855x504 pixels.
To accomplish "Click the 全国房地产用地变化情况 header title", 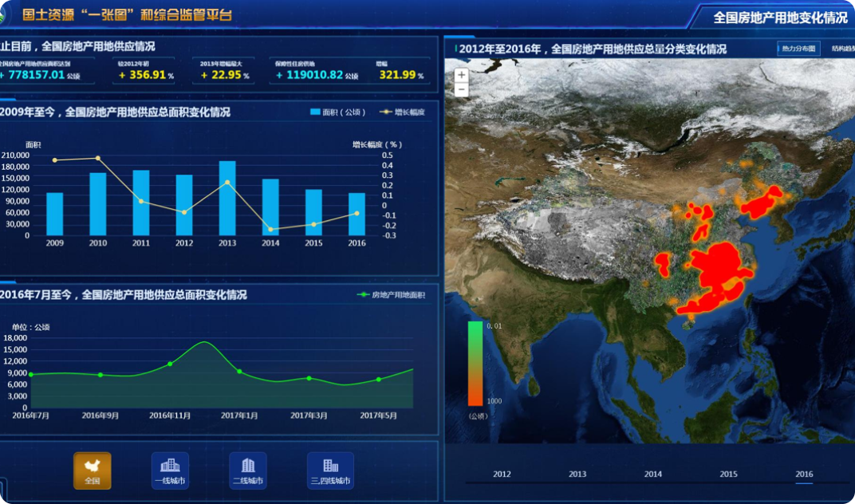I will (779, 18).
